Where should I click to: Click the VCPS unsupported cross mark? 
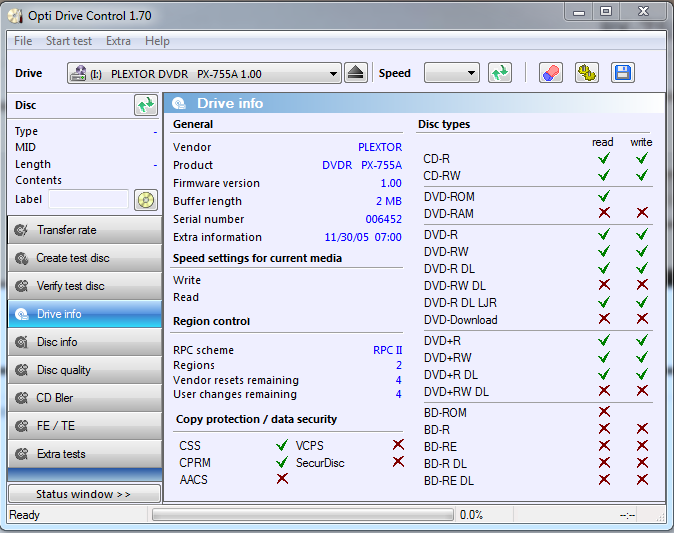[398, 444]
